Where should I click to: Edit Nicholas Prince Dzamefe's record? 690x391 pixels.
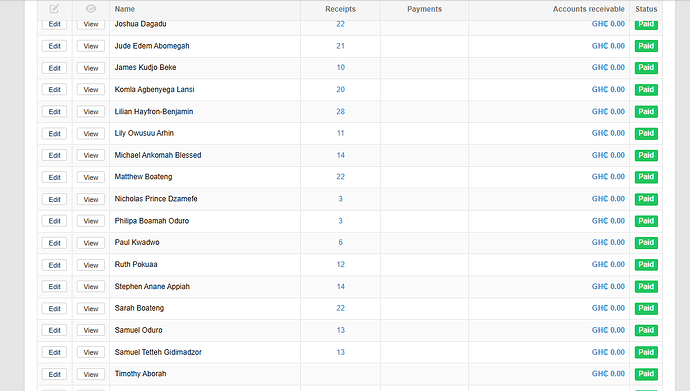54,199
